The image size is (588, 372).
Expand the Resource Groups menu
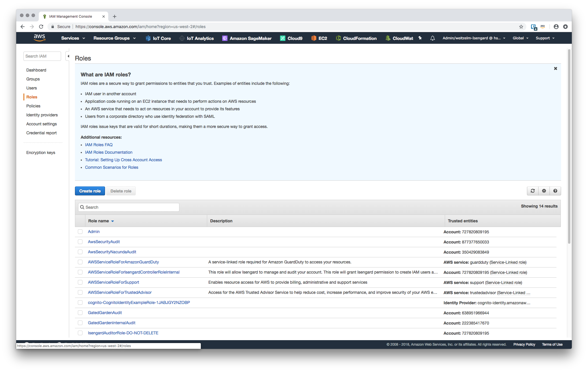click(x=114, y=38)
